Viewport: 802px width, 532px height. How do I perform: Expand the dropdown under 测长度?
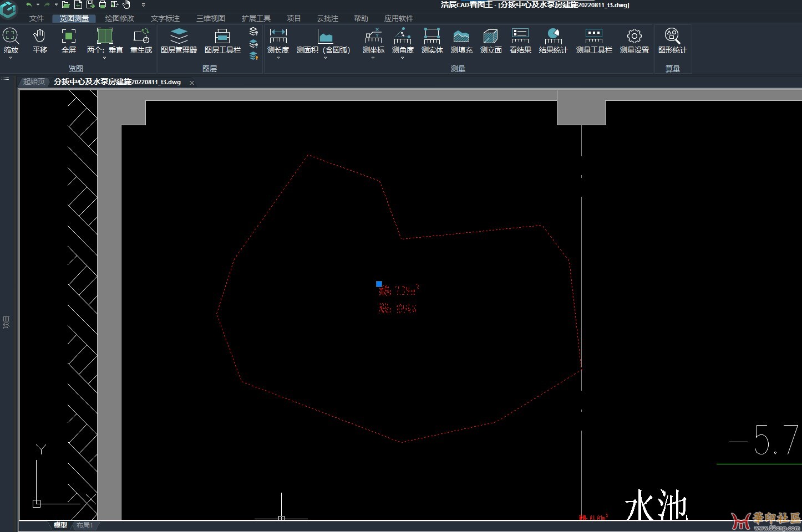(278, 58)
